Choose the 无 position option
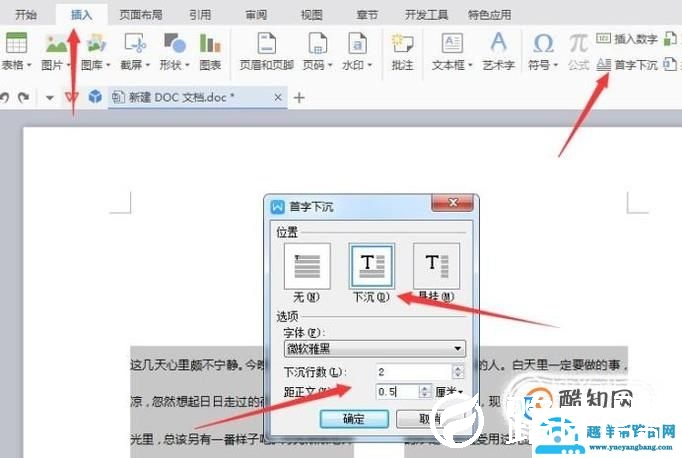 point(307,266)
